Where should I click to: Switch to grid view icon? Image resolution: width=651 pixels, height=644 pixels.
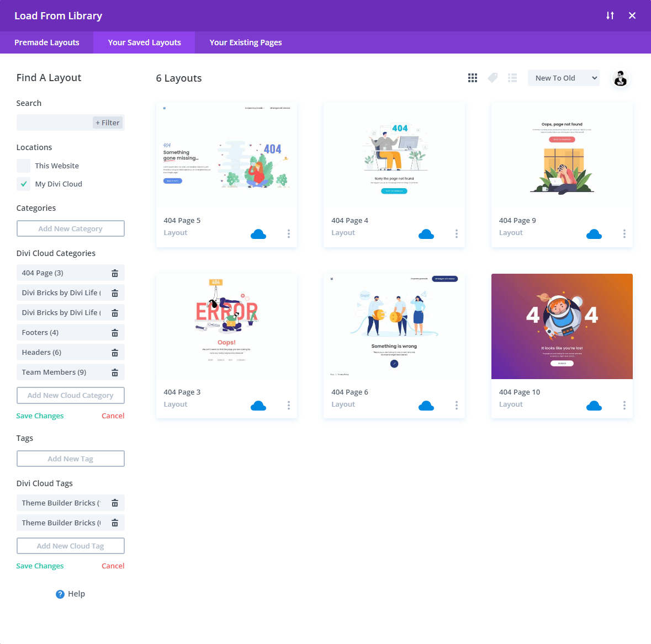473,78
